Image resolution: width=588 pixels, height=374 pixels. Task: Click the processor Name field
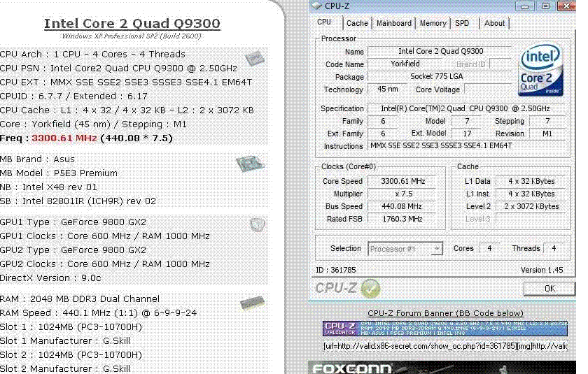click(440, 51)
